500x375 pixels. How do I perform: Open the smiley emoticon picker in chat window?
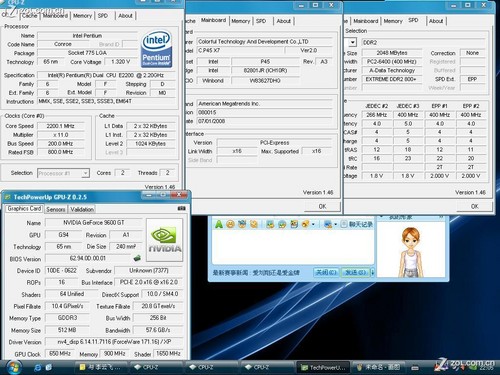click(230, 224)
